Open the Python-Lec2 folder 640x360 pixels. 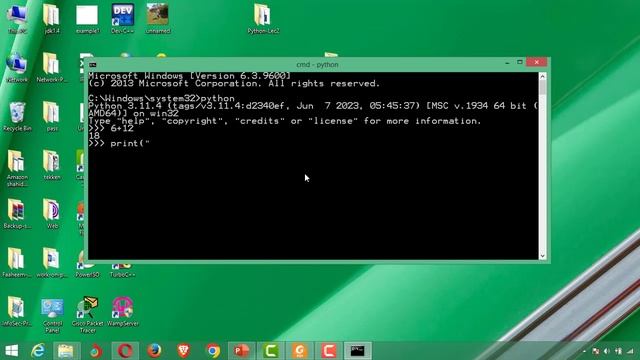coord(263,18)
